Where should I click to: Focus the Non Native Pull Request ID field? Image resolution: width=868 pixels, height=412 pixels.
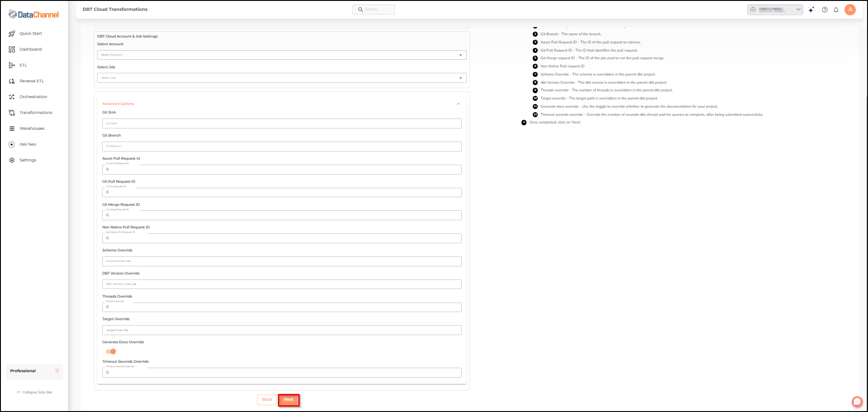point(282,238)
